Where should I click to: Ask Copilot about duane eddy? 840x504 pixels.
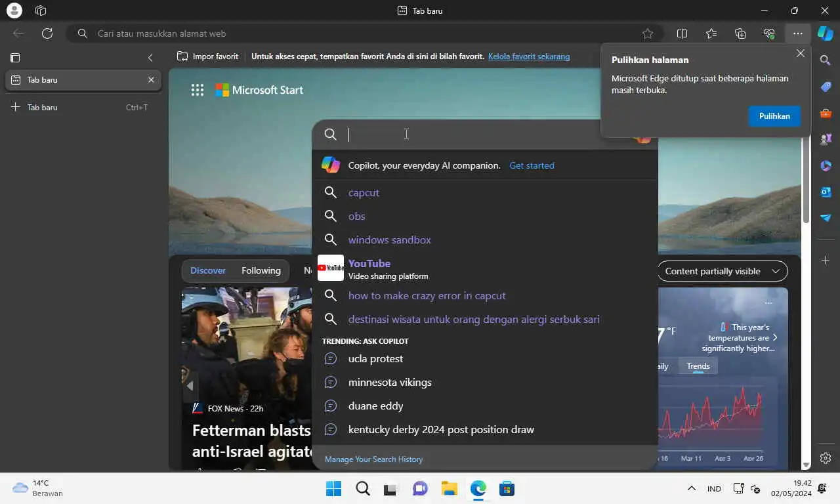[484, 406]
